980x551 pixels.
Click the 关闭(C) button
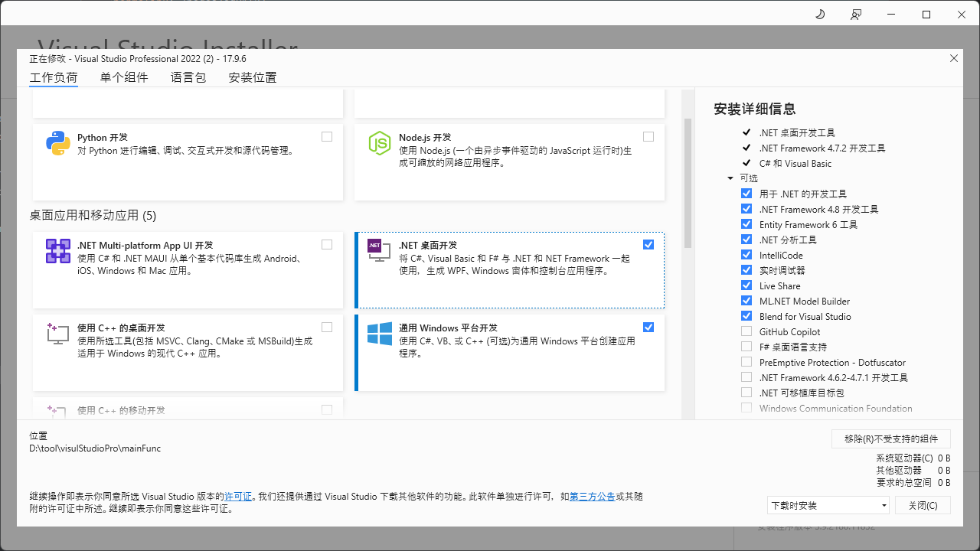(923, 505)
